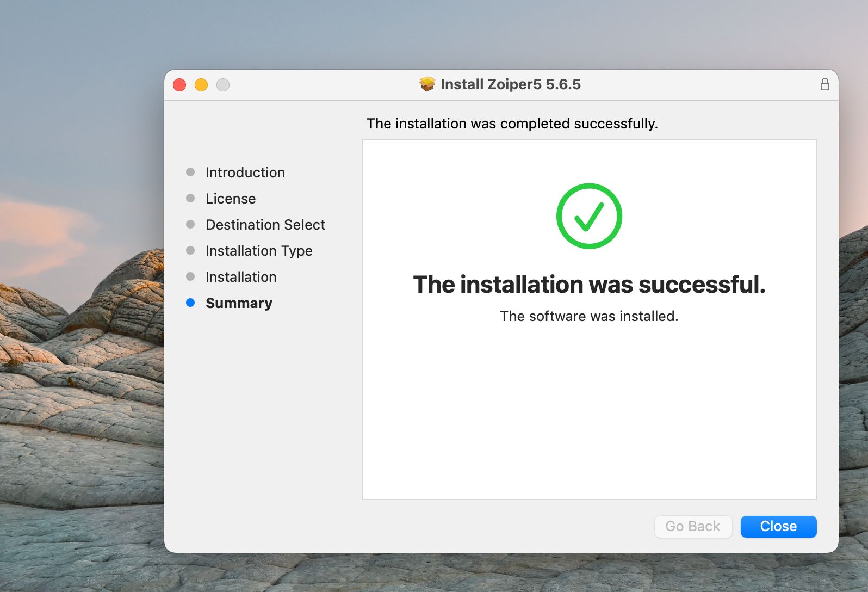Viewport: 868px width, 592px height.
Task: Click the gray disabled zoom window button
Action: point(223,85)
